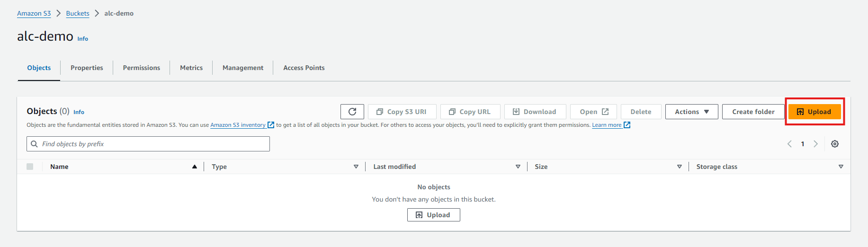Sort by the Type column arrow
The width and height of the screenshot is (868, 247).
tap(356, 167)
